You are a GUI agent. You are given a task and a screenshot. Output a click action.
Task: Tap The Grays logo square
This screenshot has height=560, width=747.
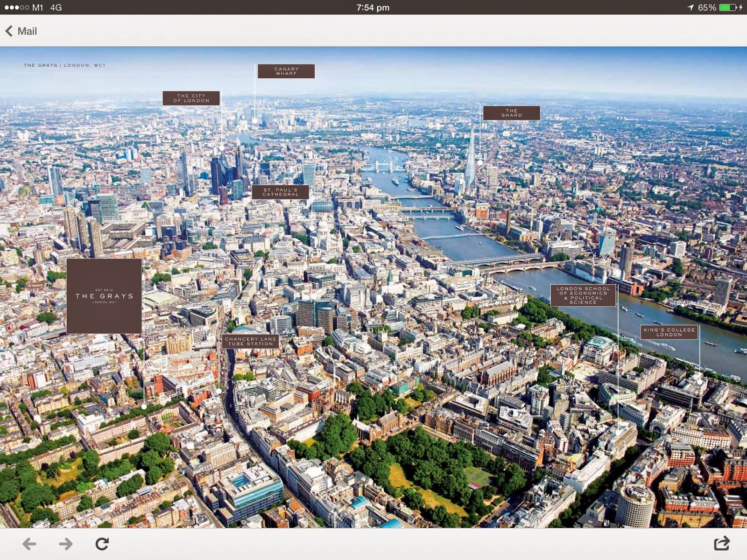pos(106,296)
